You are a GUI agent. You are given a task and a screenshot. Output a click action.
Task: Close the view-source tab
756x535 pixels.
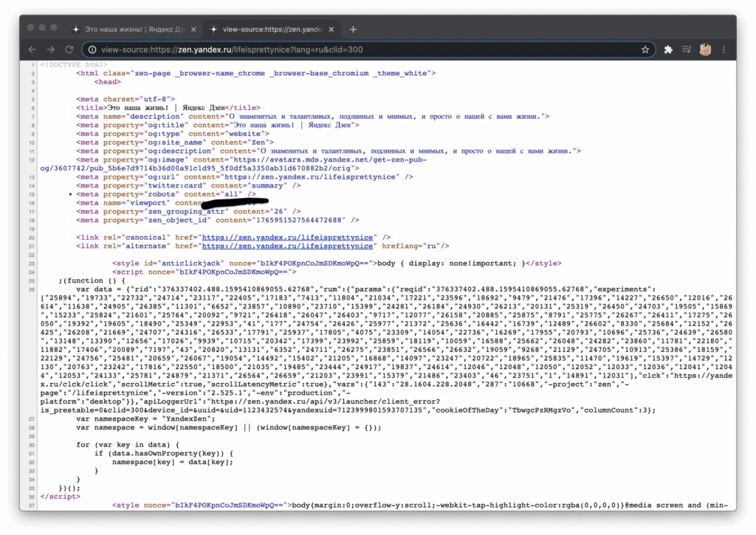[x=331, y=30]
